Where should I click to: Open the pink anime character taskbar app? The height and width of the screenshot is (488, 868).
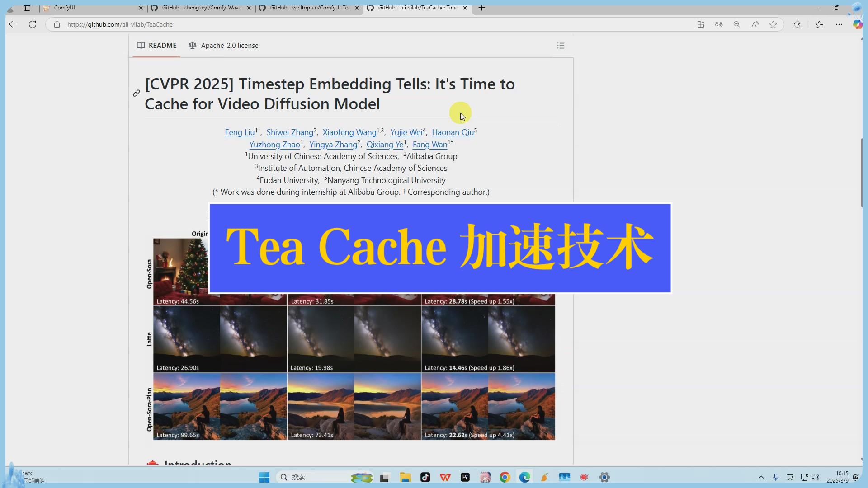[485, 477]
